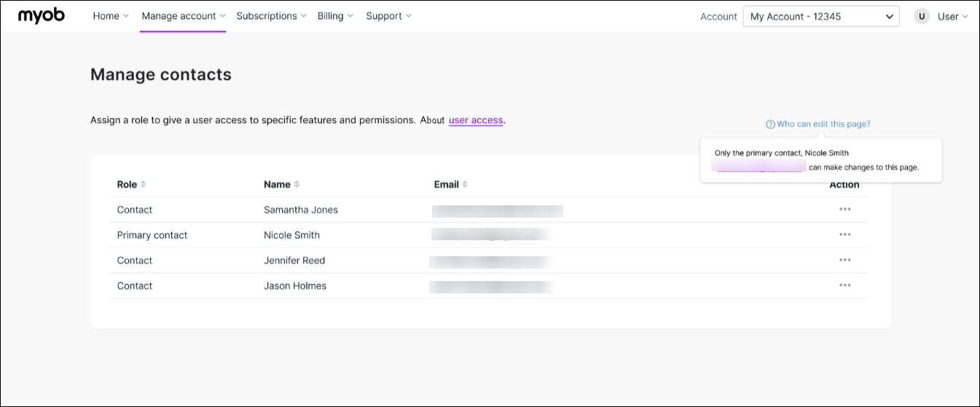Follow the user access link

pyautogui.click(x=476, y=120)
